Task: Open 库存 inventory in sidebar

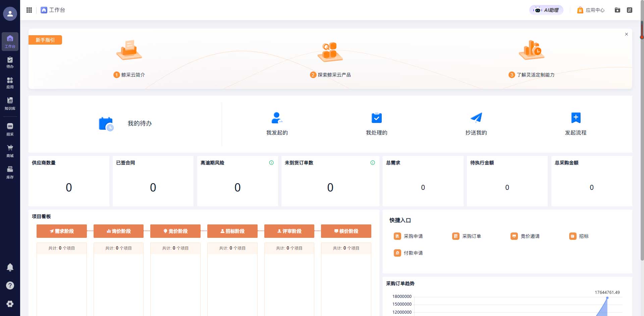Action: coord(10,172)
